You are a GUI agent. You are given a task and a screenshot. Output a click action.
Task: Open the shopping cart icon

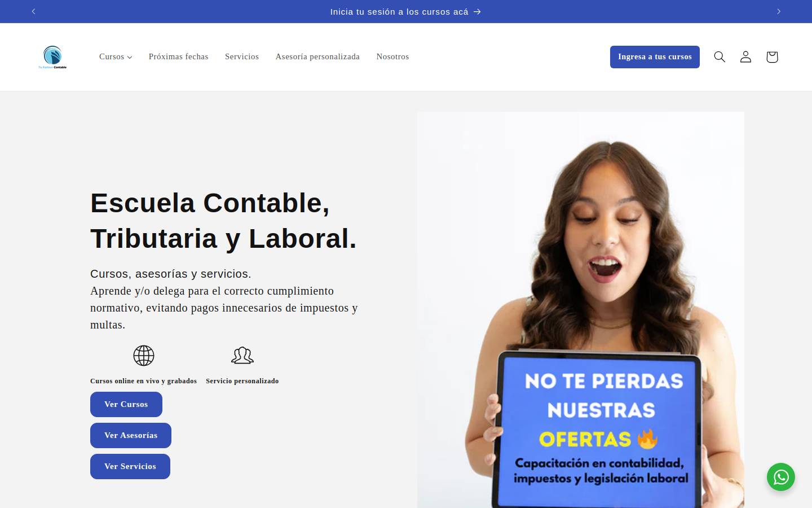click(x=772, y=56)
